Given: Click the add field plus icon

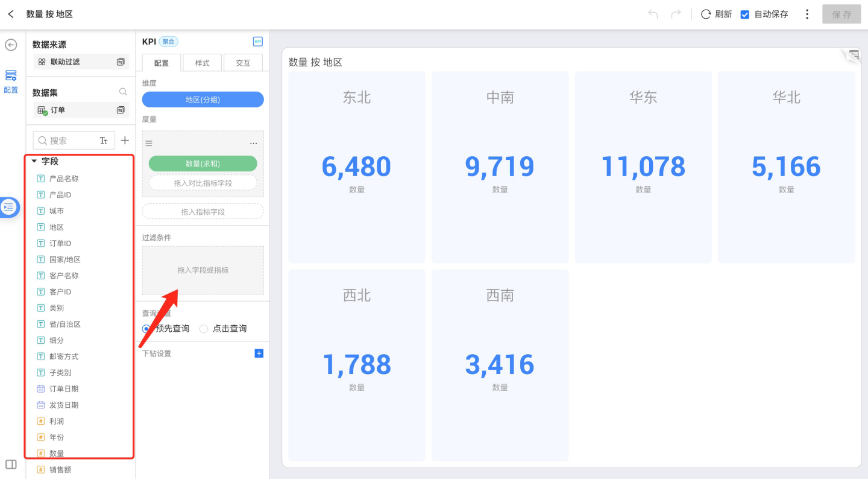Looking at the screenshot, I should [x=125, y=141].
